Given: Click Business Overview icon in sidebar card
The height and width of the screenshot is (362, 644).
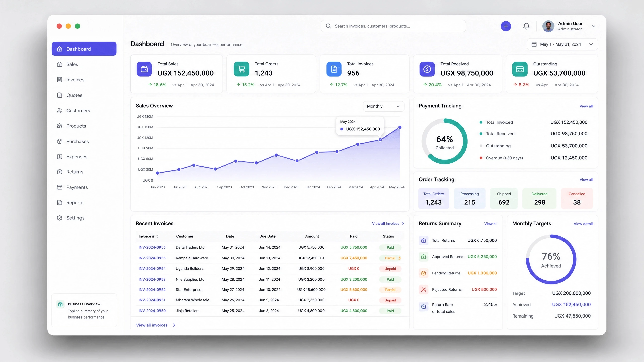Looking at the screenshot, I should pos(60,304).
